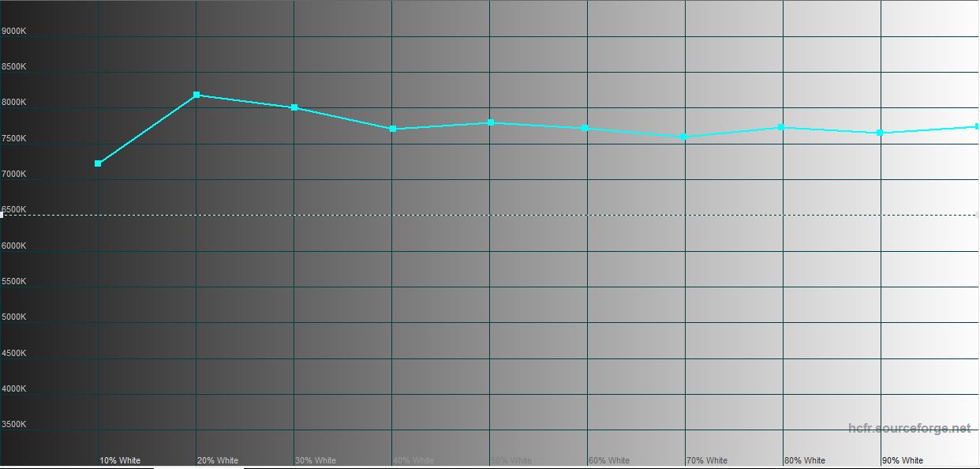
Task: Click the 20% White x-axis label
Action: pyautogui.click(x=218, y=460)
